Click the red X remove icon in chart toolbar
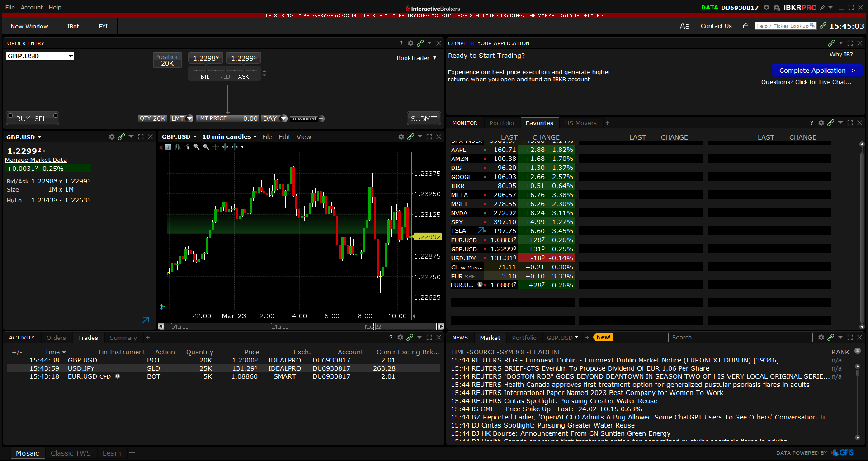This screenshot has width=868, height=461. (161, 147)
